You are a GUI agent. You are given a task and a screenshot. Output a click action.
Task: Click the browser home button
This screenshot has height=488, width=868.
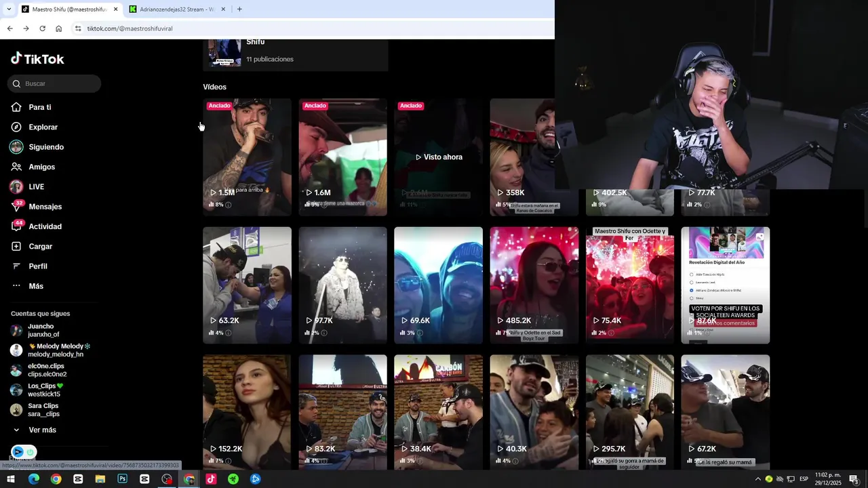(58, 28)
